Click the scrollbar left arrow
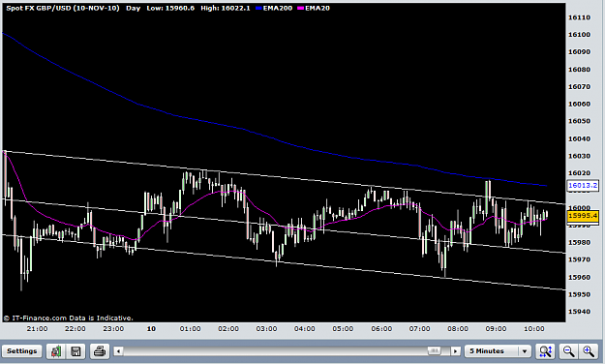The height and width of the screenshot is (364, 605). (x=119, y=350)
